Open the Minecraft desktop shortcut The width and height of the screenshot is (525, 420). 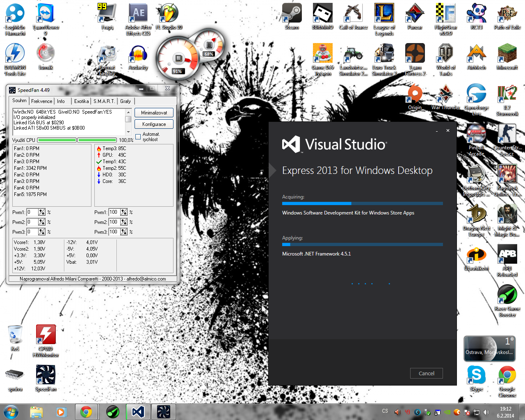[x=507, y=57]
